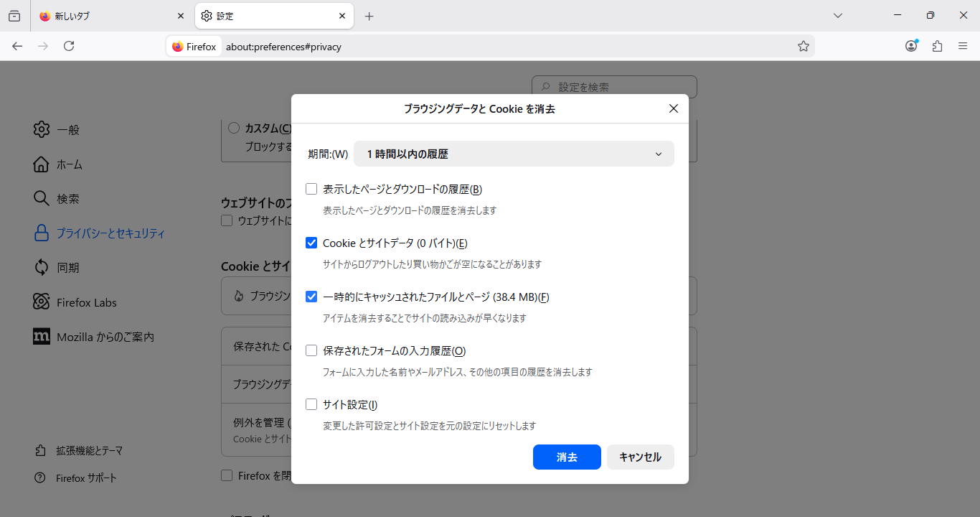Click the back navigation arrow
980x517 pixels.
pyautogui.click(x=17, y=46)
